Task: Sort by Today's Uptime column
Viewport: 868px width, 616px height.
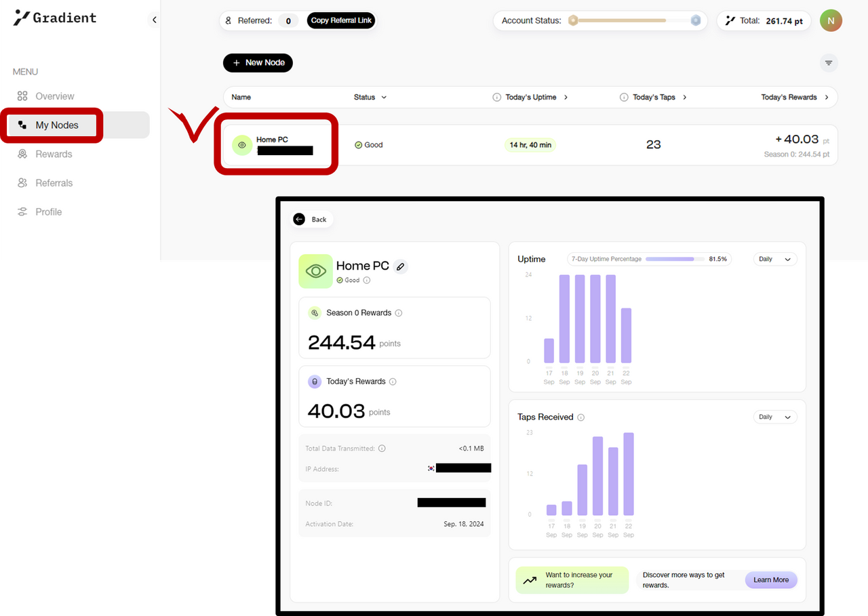Action: click(x=536, y=97)
